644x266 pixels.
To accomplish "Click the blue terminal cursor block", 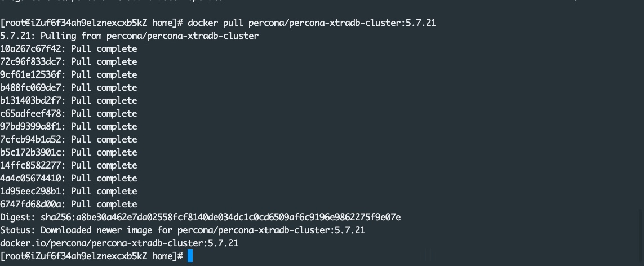I will tap(190, 256).
